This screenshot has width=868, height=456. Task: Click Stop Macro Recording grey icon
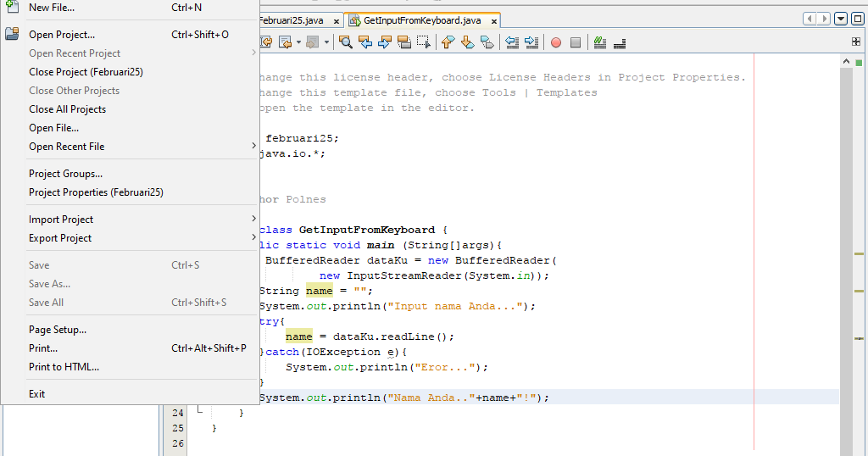coord(576,42)
